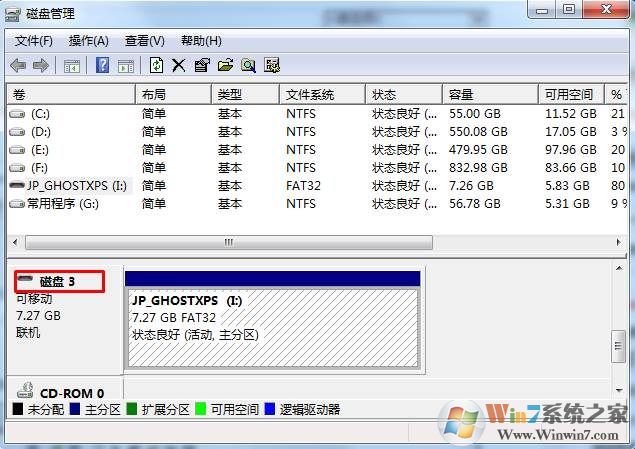Go forward using the toolbar's forward arrow
635x449 pixels.
pyautogui.click(x=40, y=65)
